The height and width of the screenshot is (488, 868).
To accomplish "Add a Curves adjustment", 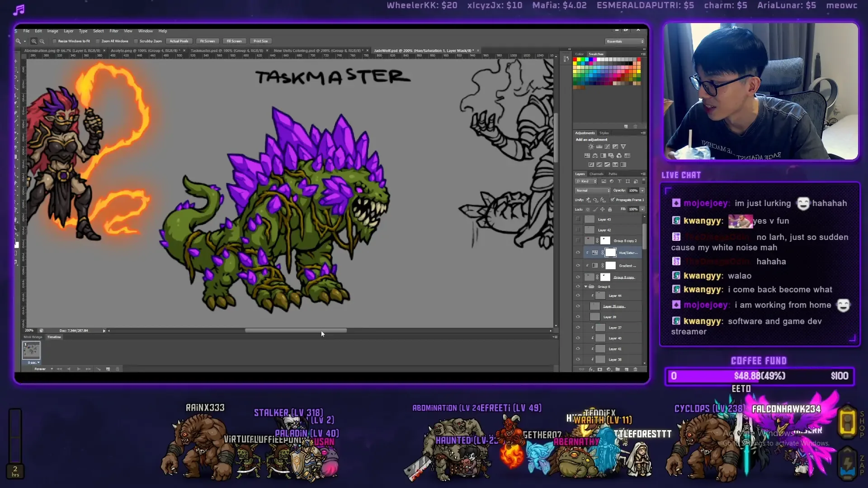I will 607,146.
